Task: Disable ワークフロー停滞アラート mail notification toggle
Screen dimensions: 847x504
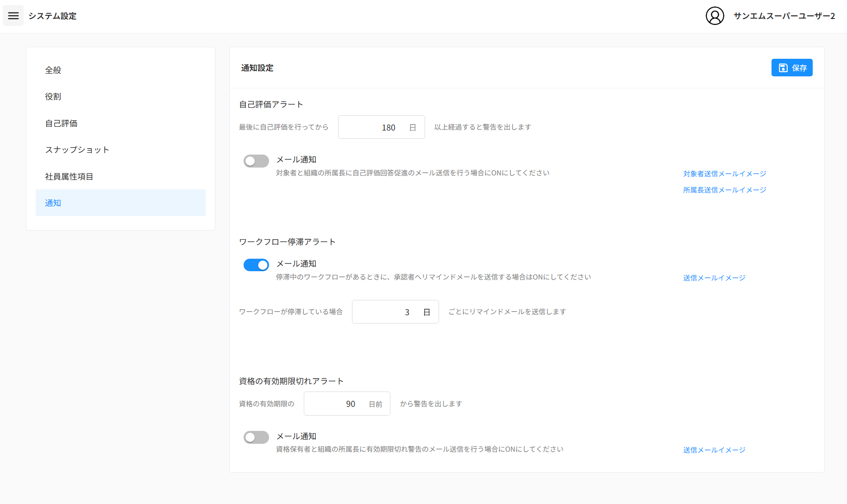Action: [256, 265]
